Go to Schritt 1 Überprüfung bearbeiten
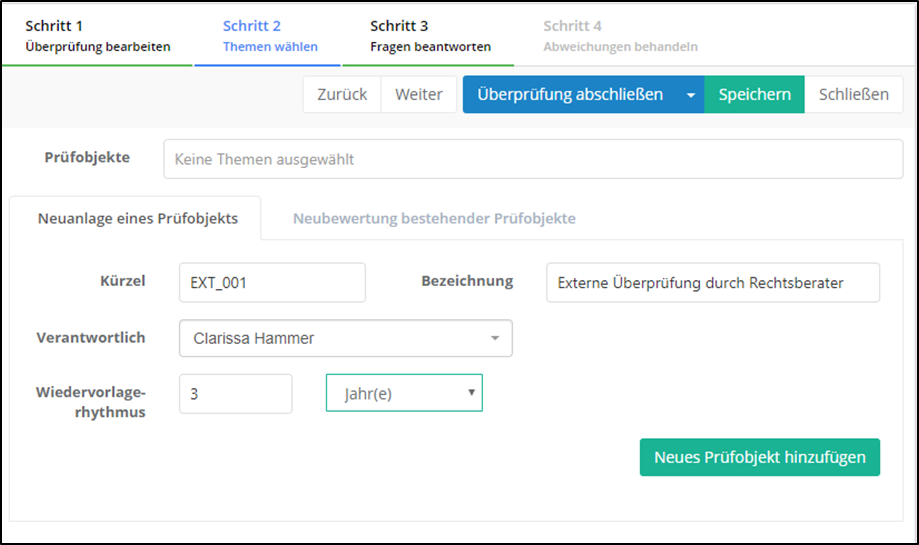Image resolution: width=919 pixels, height=545 pixels. 97,36
